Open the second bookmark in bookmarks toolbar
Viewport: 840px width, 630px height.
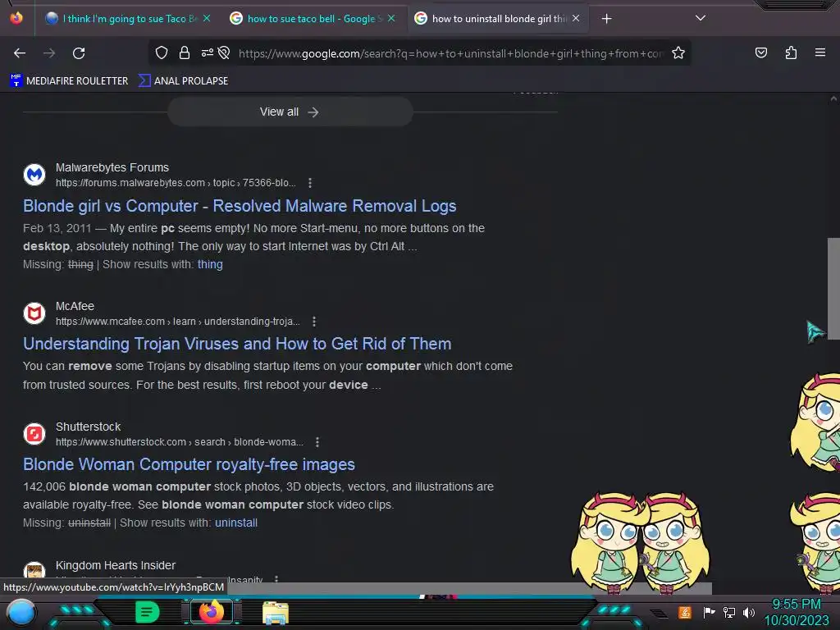[183, 81]
